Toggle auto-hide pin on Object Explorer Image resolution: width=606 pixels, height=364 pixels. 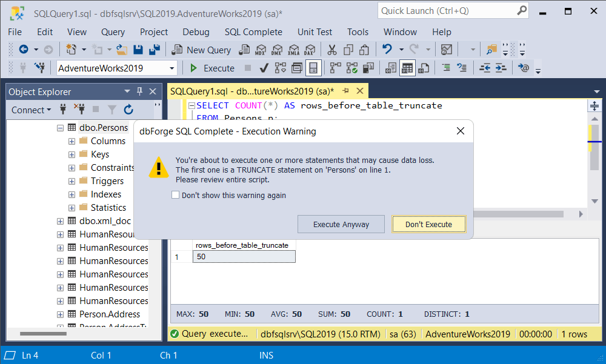[x=139, y=91]
